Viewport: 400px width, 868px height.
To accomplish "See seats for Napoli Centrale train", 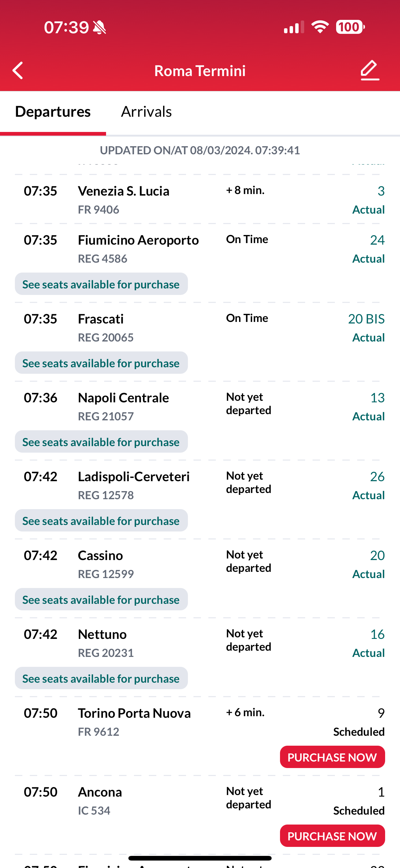I will (x=101, y=442).
